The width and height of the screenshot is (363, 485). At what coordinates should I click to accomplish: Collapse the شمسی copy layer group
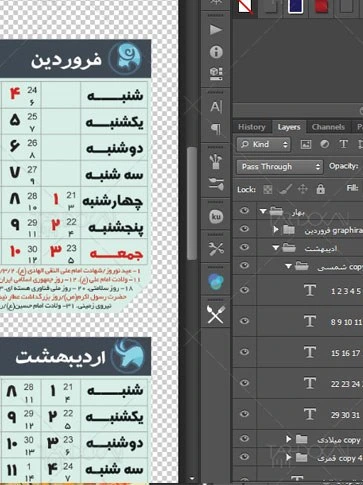click(x=288, y=266)
